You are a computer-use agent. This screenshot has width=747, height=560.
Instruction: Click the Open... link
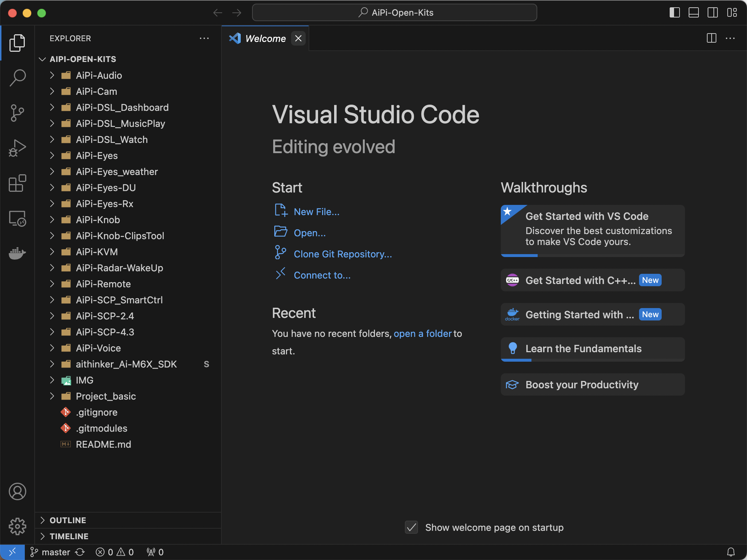tap(310, 233)
